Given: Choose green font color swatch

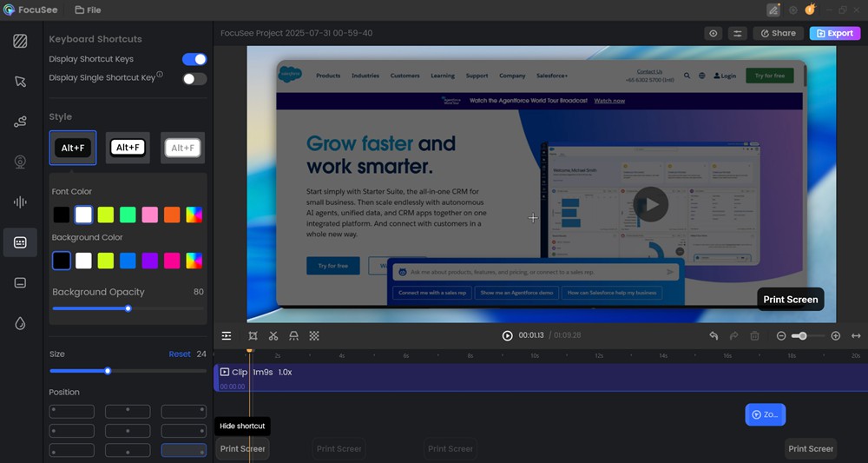Looking at the screenshot, I should (128, 215).
